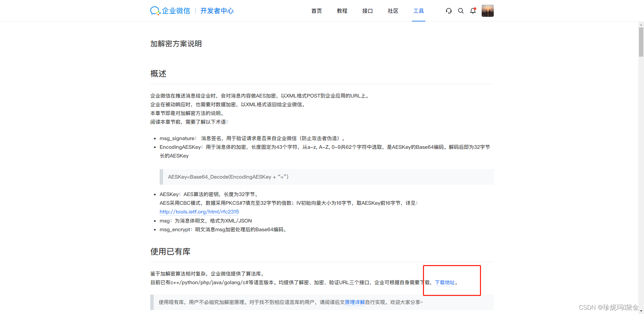Image resolution: width=644 pixels, height=314 pixels.
Task: Click the 企业微信 speech-bubble logo icon
Action: tap(155, 10)
